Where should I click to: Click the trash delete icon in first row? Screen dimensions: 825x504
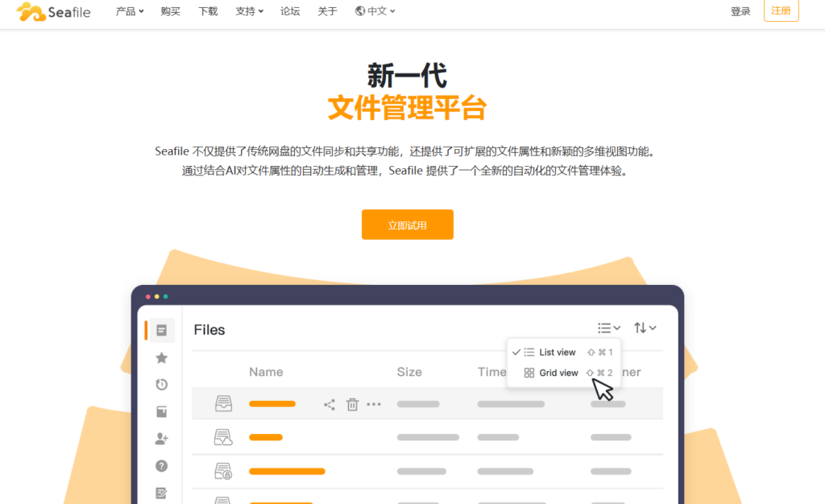click(352, 404)
